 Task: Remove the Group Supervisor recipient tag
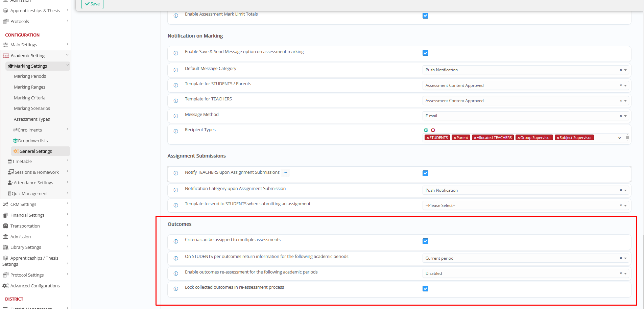pos(519,138)
